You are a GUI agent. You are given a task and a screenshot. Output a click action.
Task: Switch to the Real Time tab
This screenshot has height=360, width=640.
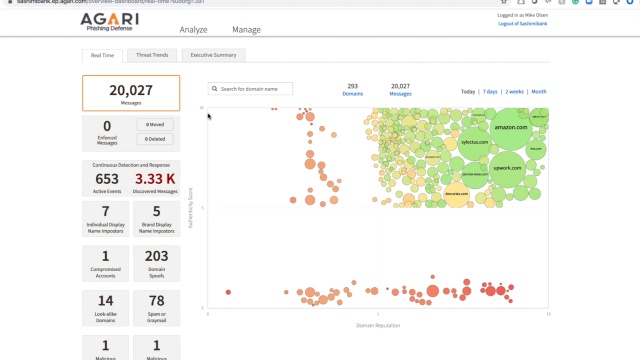coord(102,56)
